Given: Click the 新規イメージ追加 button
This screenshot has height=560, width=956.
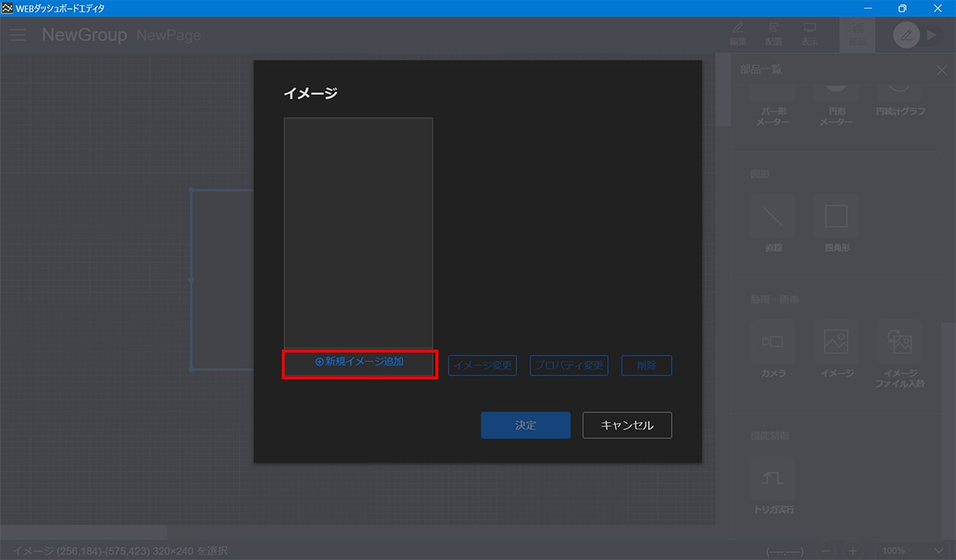Looking at the screenshot, I should click(359, 362).
